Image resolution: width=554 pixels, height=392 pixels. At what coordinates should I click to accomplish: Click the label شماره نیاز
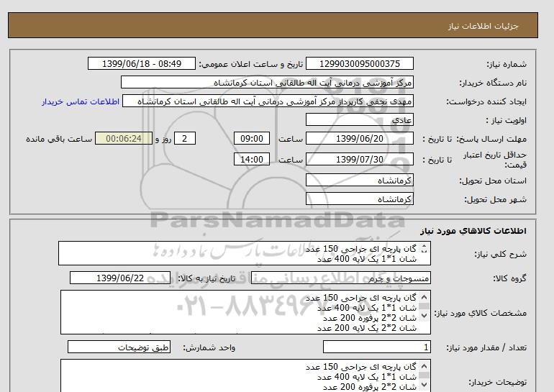point(507,64)
